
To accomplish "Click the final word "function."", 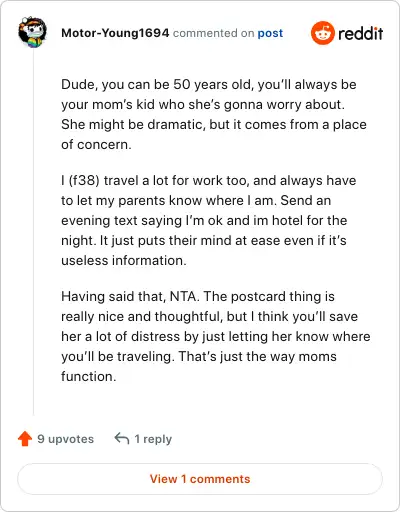I will (x=89, y=376).
